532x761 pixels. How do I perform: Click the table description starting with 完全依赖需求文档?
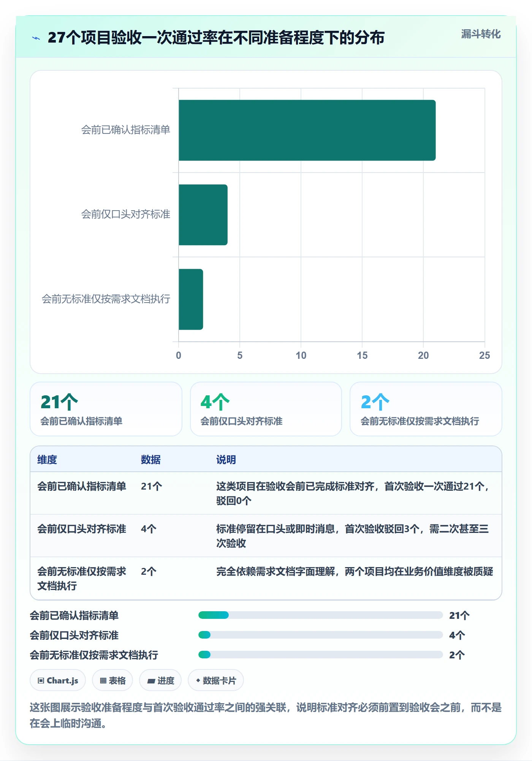(355, 571)
